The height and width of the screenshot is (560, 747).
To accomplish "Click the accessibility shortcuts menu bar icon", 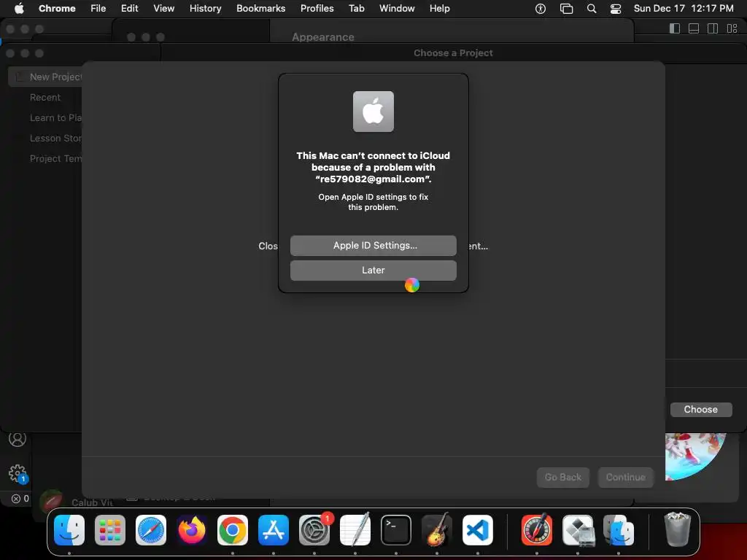I will pos(541,9).
